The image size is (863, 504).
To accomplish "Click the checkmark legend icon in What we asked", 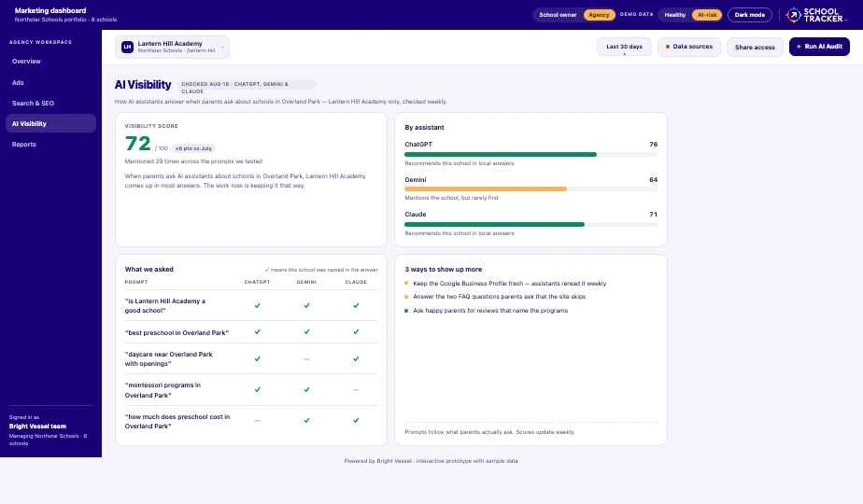I will pos(267,270).
